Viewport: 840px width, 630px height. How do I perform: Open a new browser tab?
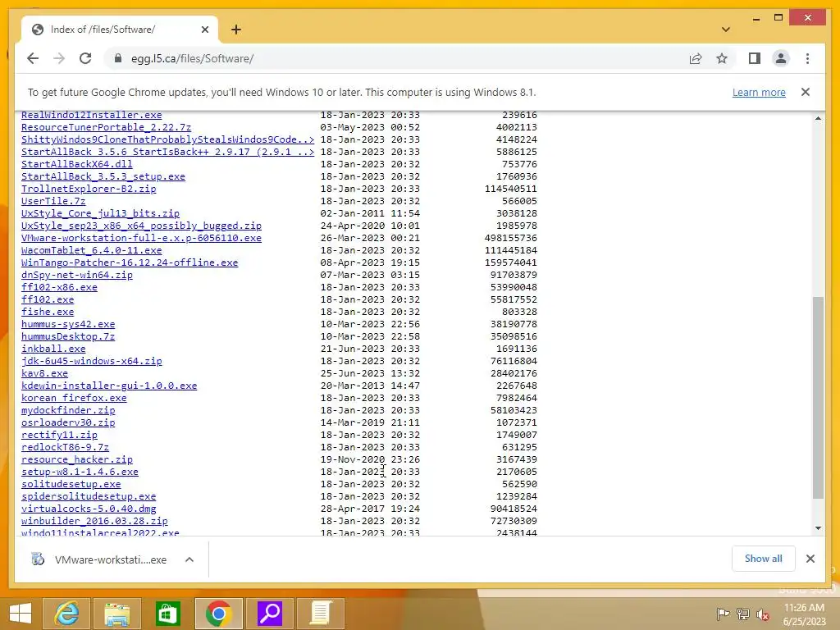[x=236, y=30]
